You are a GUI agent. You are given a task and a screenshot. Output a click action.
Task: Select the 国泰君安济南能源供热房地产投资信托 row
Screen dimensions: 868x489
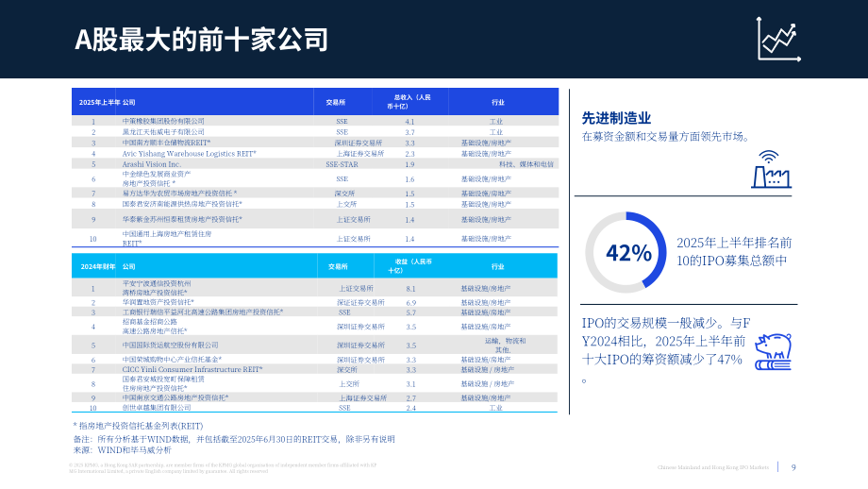[x=315, y=204]
